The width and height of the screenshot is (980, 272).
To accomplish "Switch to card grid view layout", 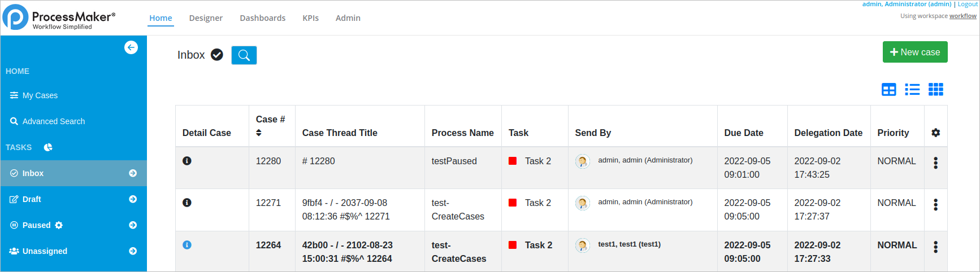I will pyautogui.click(x=935, y=90).
